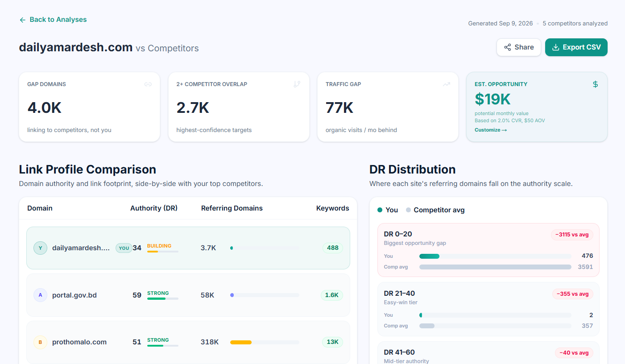Click the 4.0K gap domains value
The width and height of the screenshot is (625, 364).
[44, 108]
